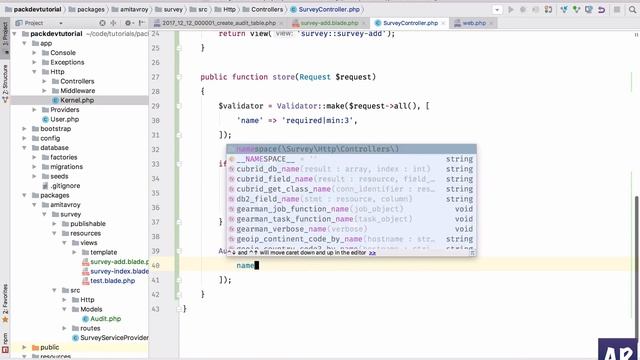The height and width of the screenshot is (360, 640).
Task: Toggle code fold marker at line 43
Action: coord(179,309)
